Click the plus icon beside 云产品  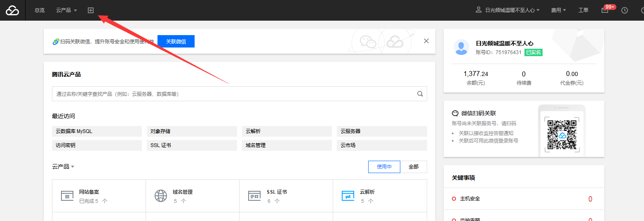coord(91,10)
